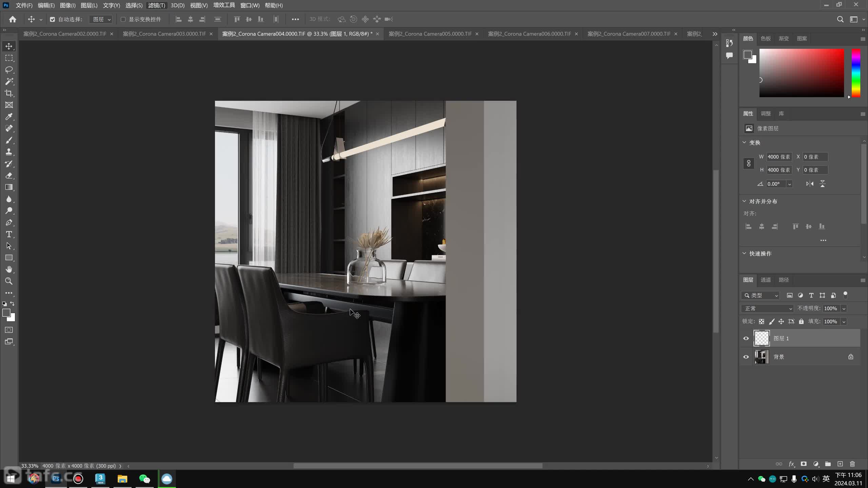Click more align options ellipsis in Properties
Image resolution: width=868 pixels, height=488 pixels.
[823, 240]
